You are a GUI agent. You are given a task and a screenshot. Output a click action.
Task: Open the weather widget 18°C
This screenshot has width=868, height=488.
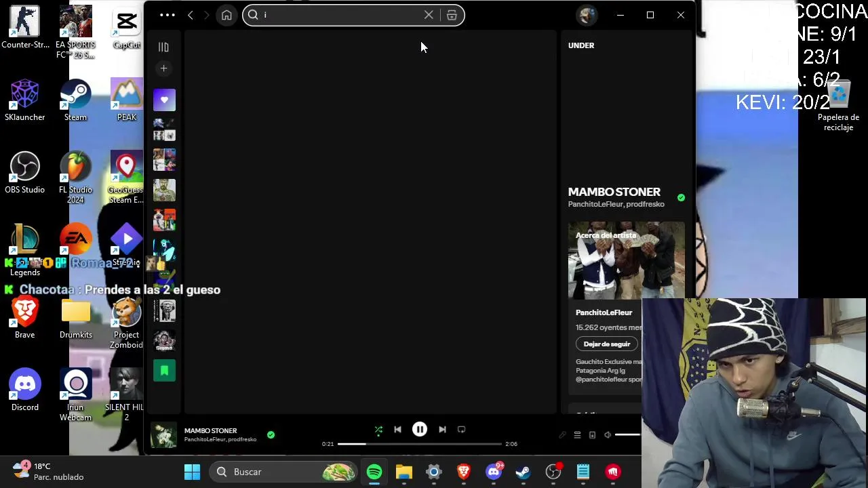click(x=49, y=472)
